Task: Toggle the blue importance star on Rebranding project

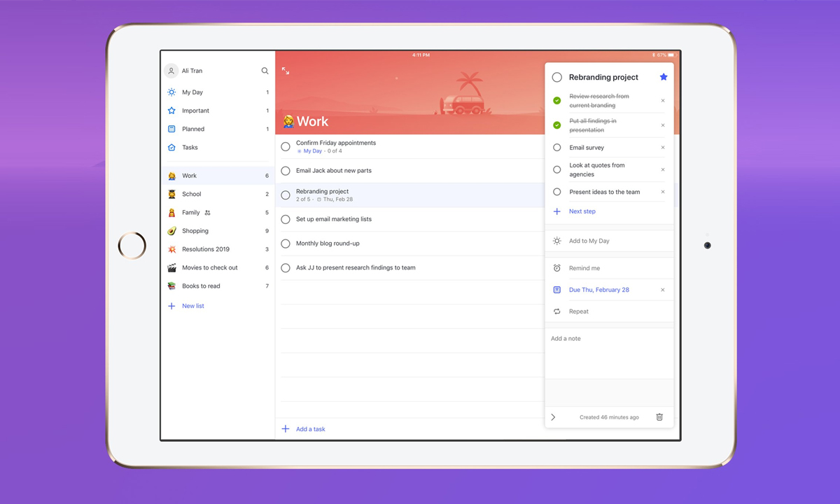Action: 664,77
